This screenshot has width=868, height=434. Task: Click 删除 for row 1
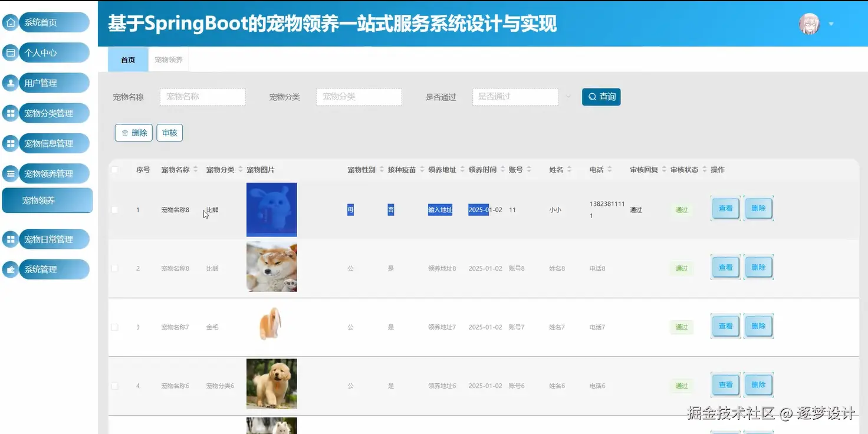pos(758,209)
